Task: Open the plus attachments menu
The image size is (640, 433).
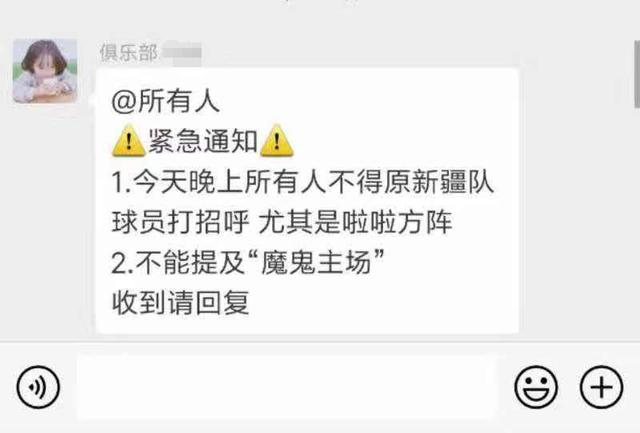Action: (x=601, y=387)
